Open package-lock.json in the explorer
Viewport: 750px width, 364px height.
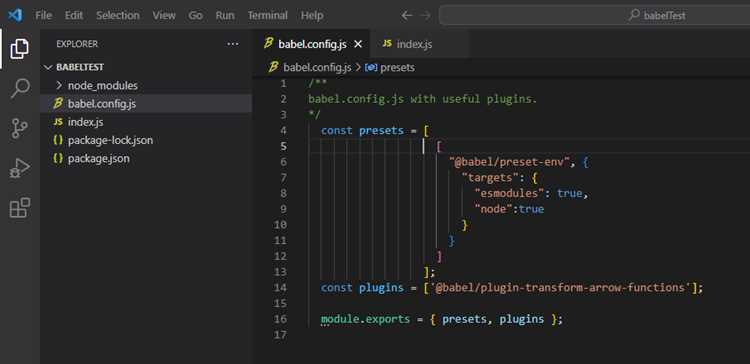(146, 140)
